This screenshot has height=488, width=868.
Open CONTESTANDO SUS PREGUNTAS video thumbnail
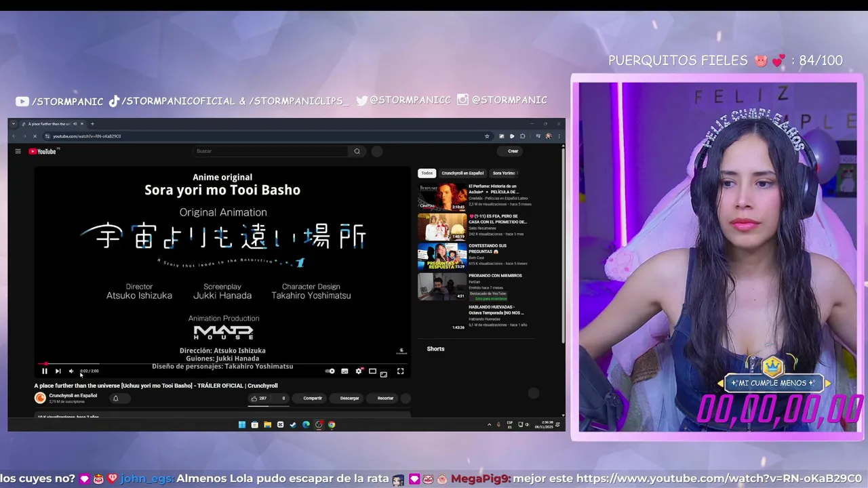pos(442,256)
